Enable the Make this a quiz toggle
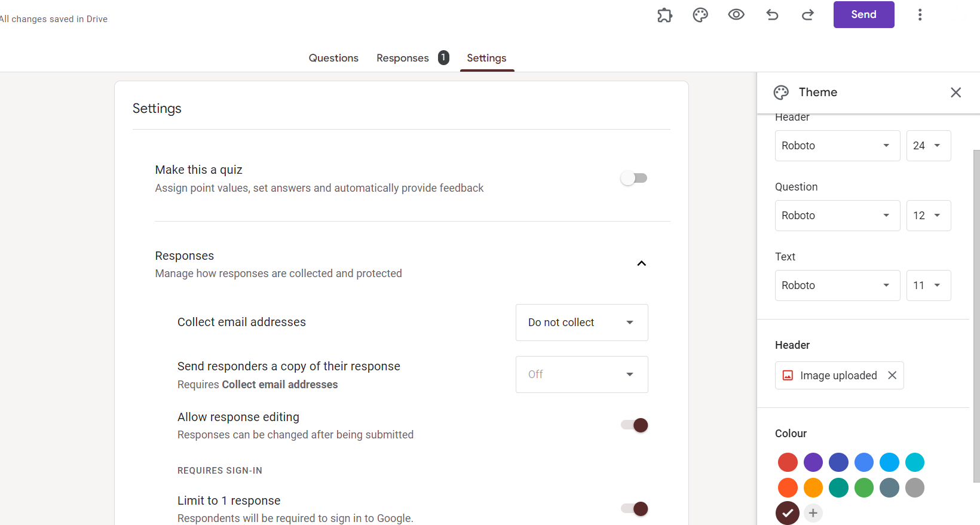980x525 pixels. click(x=634, y=178)
